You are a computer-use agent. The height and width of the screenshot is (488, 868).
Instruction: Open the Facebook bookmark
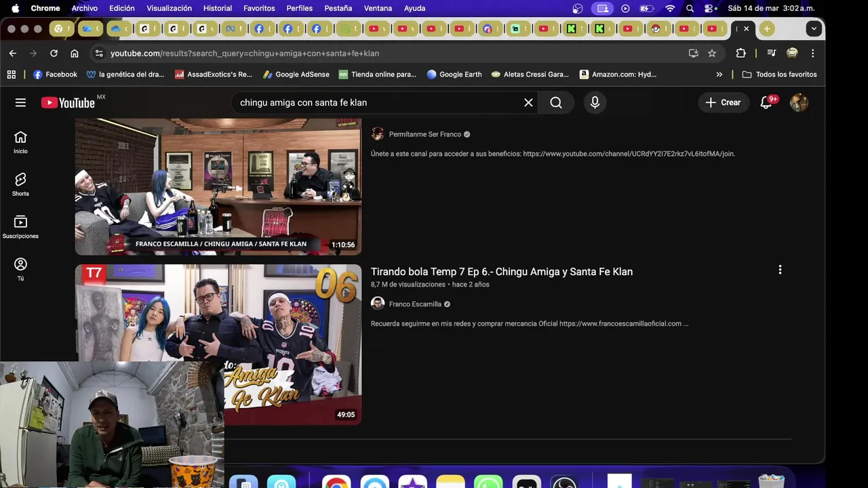click(55, 75)
